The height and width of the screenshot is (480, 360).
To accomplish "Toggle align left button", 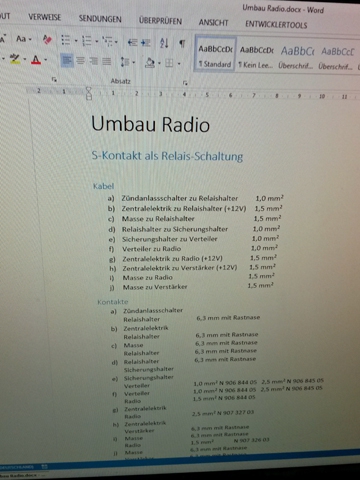I will click(67, 60).
